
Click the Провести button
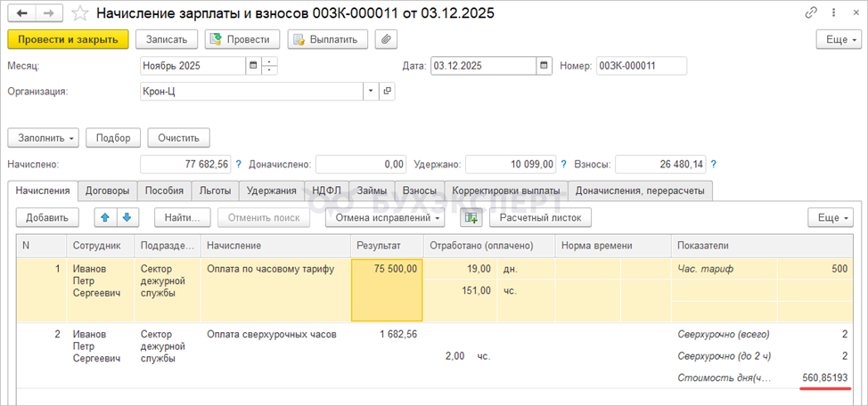(x=242, y=39)
